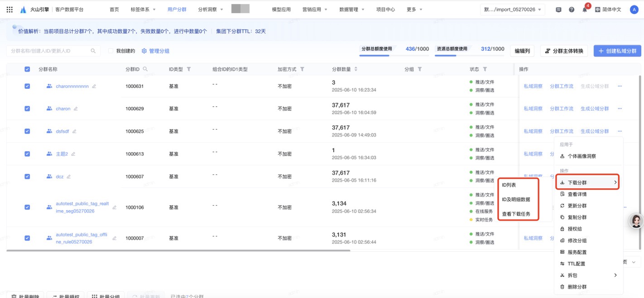This screenshot has width=644, height=298.
Task: Filter the 分组 column
Action: click(x=420, y=69)
